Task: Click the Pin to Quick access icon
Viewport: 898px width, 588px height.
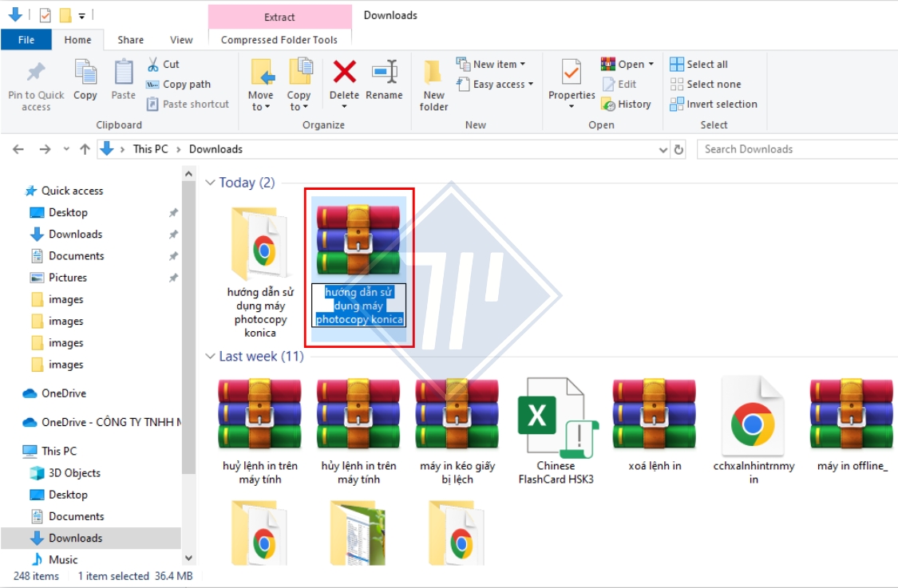Action: pos(36,73)
